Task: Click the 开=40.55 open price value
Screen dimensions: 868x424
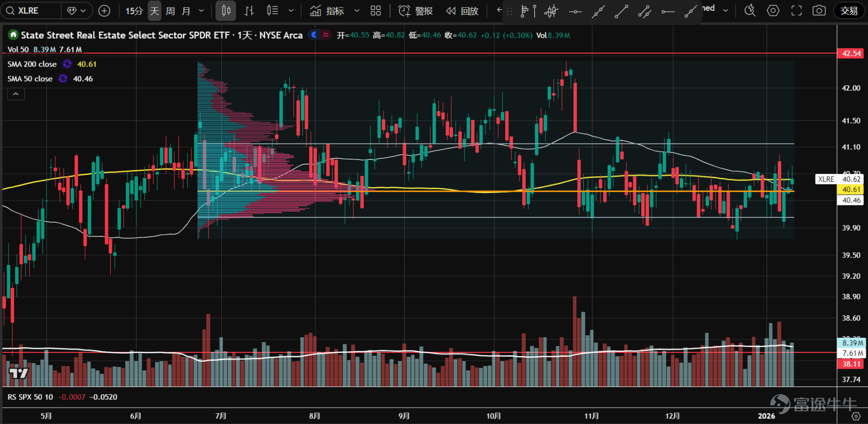Action: [353, 35]
